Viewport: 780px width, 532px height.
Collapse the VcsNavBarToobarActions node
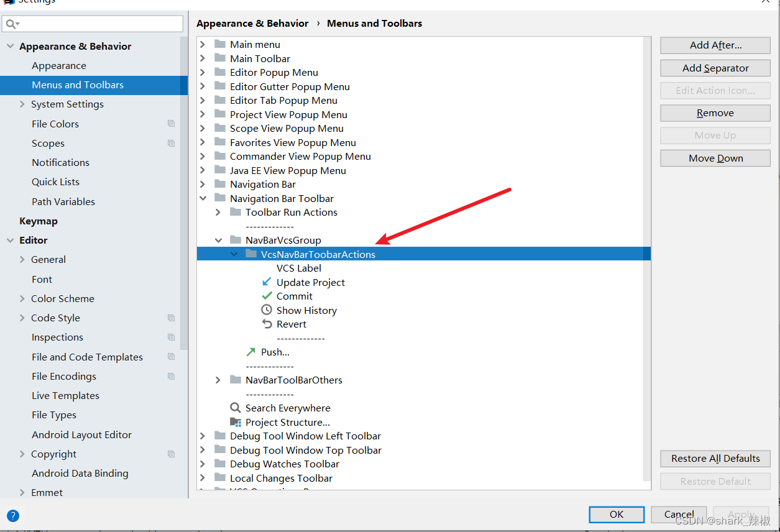[x=234, y=254]
